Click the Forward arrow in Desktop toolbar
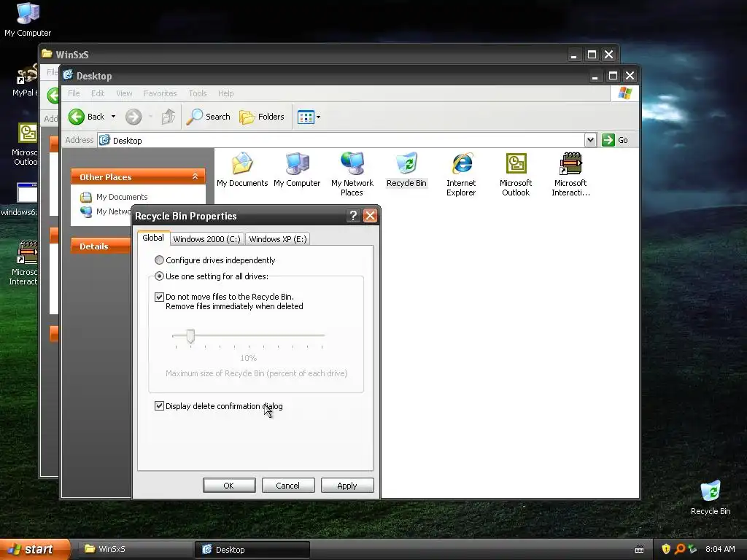This screenshot has height=560, width=747. 133,117
